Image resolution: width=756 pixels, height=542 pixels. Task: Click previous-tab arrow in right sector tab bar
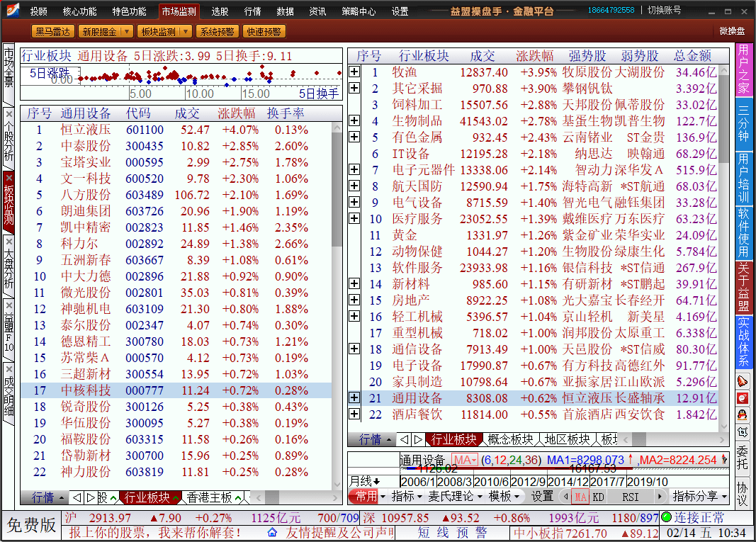pyautogui.click(x=405, y=439)
